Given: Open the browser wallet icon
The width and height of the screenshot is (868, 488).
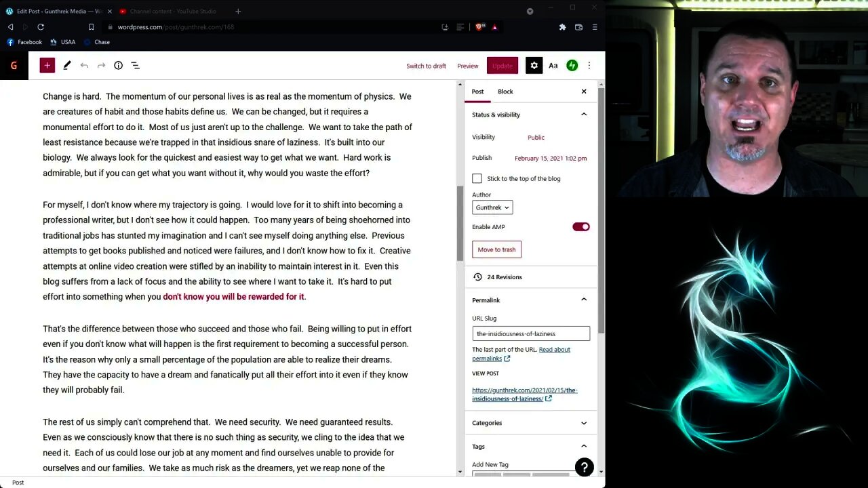Looking at the screenshot, I should [578, 27].
